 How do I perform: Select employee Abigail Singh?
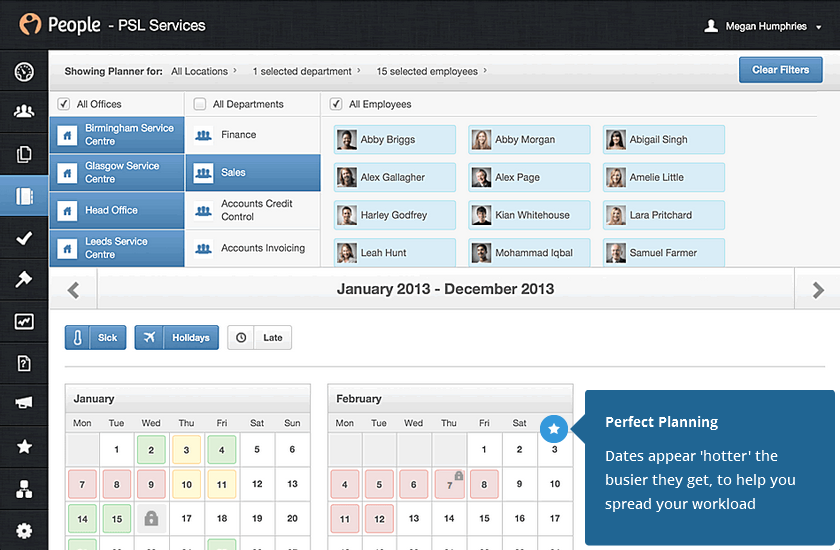[664, 140]
